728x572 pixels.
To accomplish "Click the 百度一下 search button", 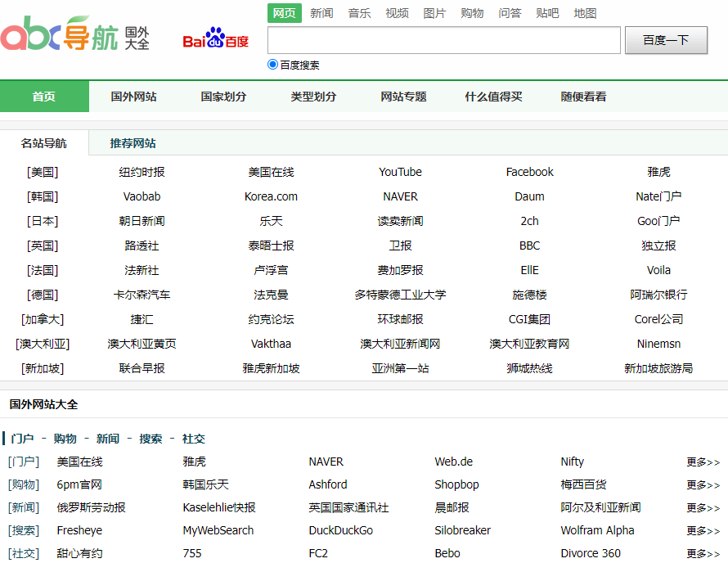I will tap(666, 40).
